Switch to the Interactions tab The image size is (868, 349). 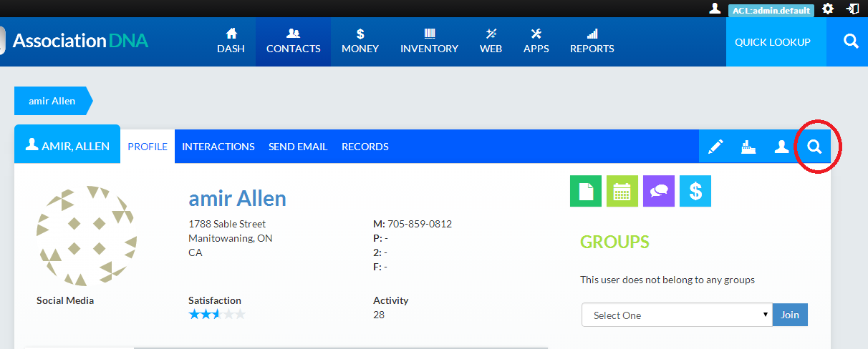point(218,147)
